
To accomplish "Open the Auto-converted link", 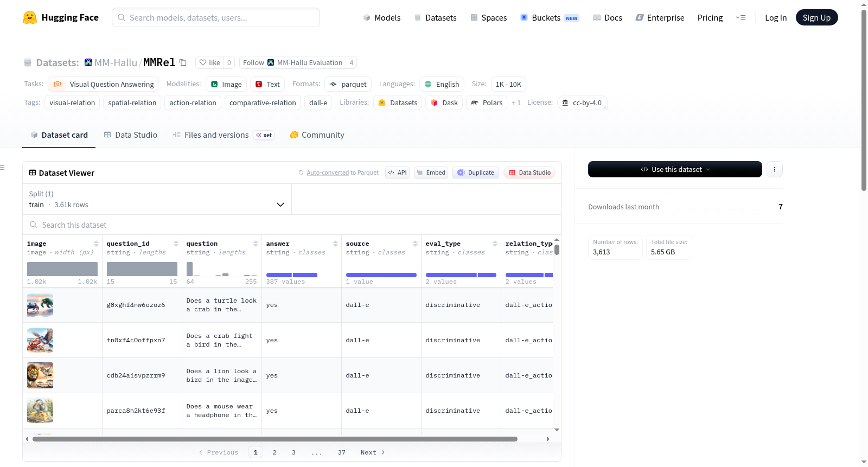I will (x=328, y=173).
